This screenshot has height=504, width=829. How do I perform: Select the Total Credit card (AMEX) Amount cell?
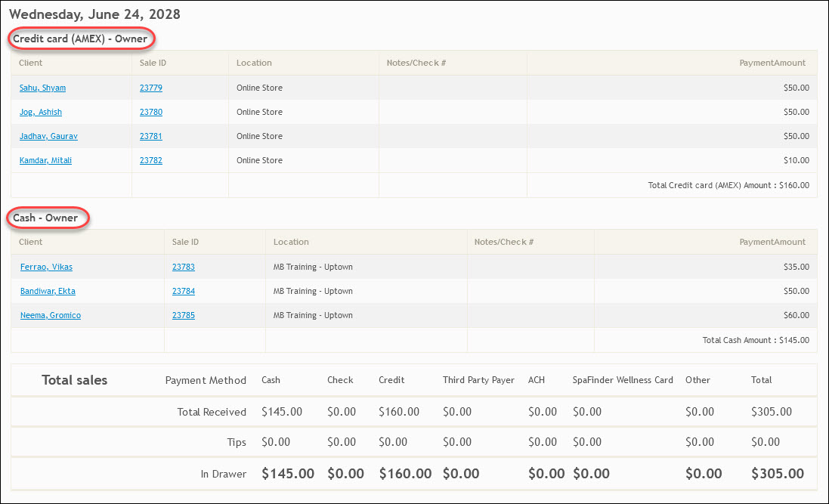728,185
